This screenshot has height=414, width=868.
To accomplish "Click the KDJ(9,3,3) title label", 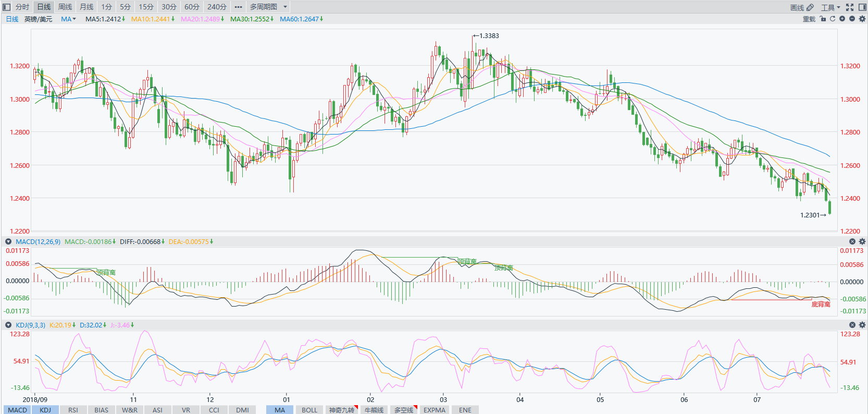I will (30, 325).
